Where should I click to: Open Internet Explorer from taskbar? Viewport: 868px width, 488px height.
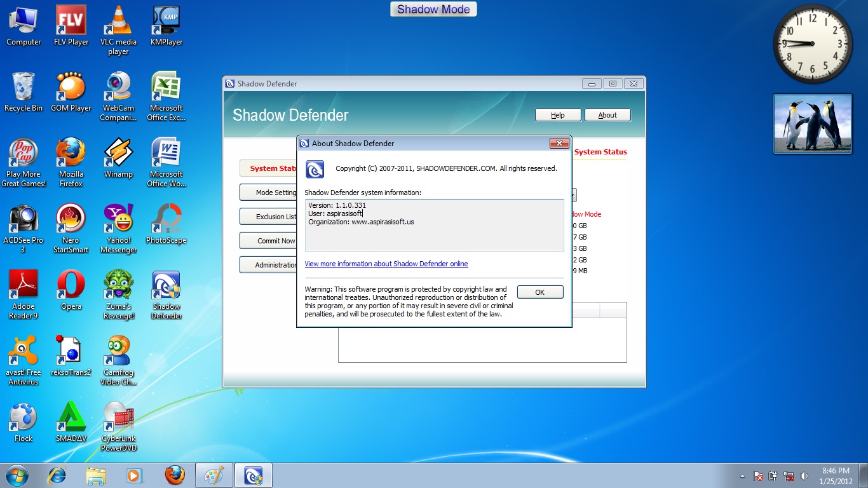(57, 475)
